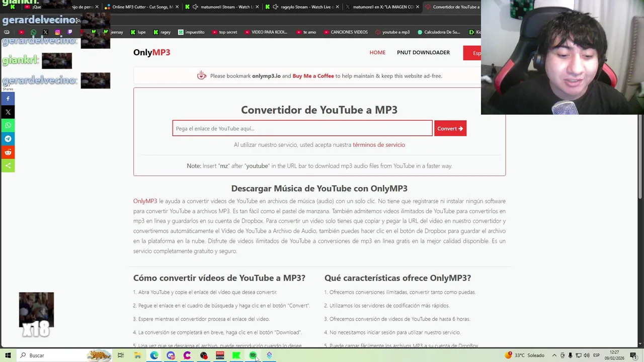644x362 pixels.
Task: Share on Reddit in the left sidebar
Action: click(8, 152)
